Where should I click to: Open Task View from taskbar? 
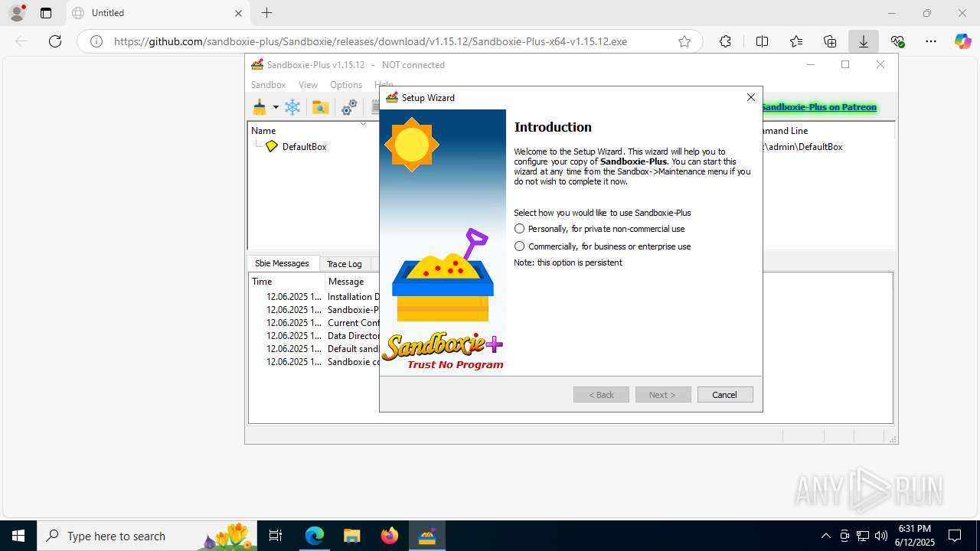pyautogui.click(x=276, y=536)
